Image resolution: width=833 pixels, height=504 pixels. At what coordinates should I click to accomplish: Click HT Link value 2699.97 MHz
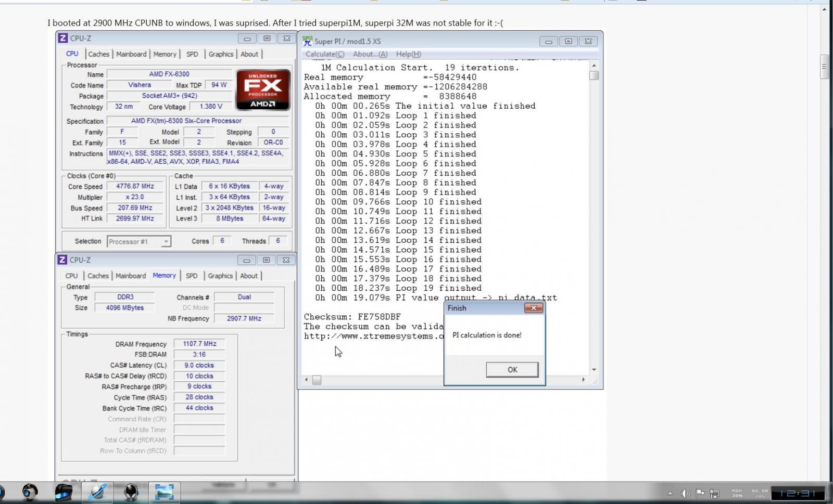(135, 218)
